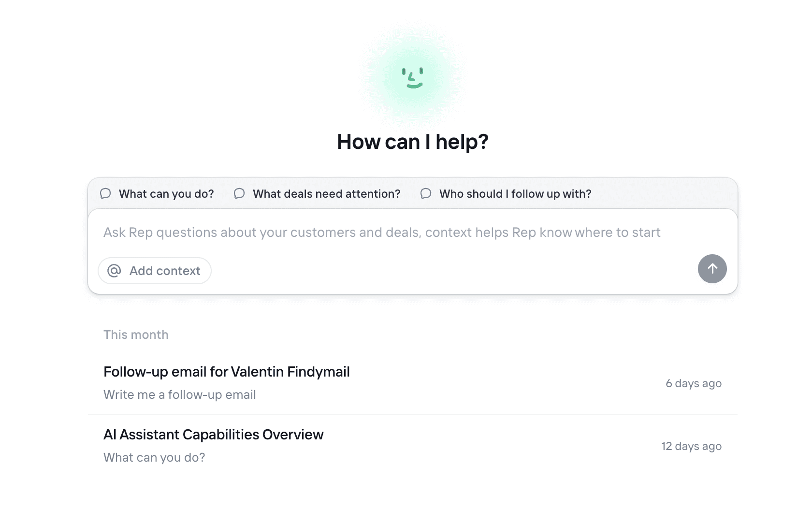Viewport: 812px width, 524px height.
Task: Open the 'Follow-up email for Valentin Findymail' conversation
Action: [226, 372]
